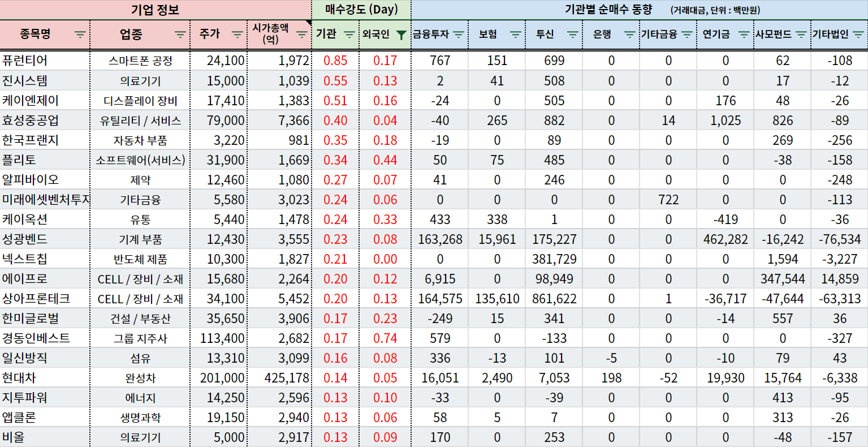The image size is (868, 447).
Task: Open filter dropdown for 기타금융 column
Action: coord(686,35)
